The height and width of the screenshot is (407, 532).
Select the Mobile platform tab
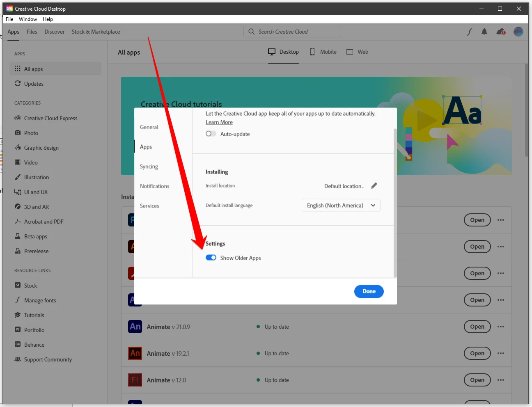323,52
